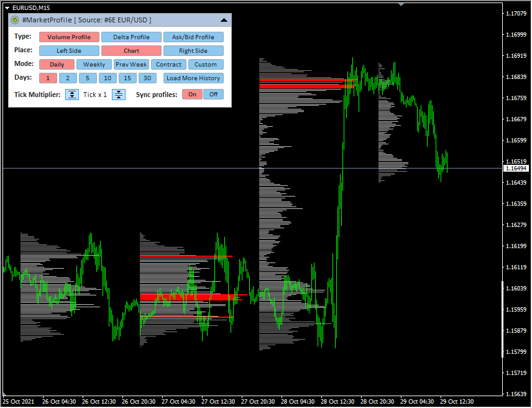Click the green MarketProfile status icon
Image resolution: width=532 pixels, height=408 pixels.
point(15,21)
